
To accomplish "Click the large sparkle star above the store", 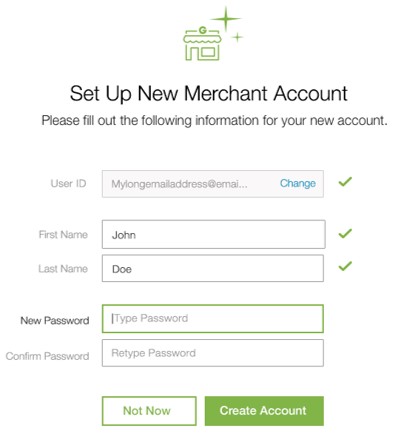I will (226, 19).
